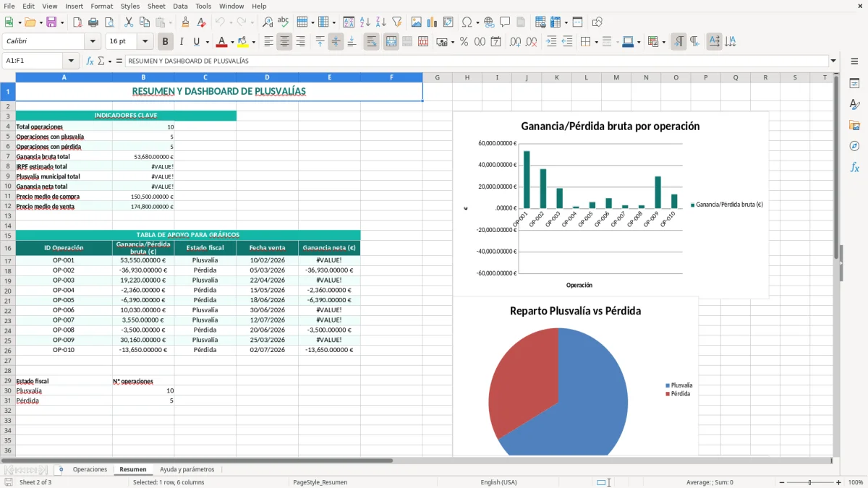Viewport: 868px width, 488px height.
Task: Open sidebar Gallery icon
Action: (854, 125)
